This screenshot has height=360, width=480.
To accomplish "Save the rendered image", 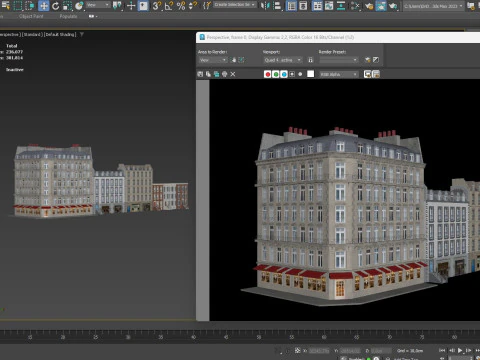I will click(200, 74).
